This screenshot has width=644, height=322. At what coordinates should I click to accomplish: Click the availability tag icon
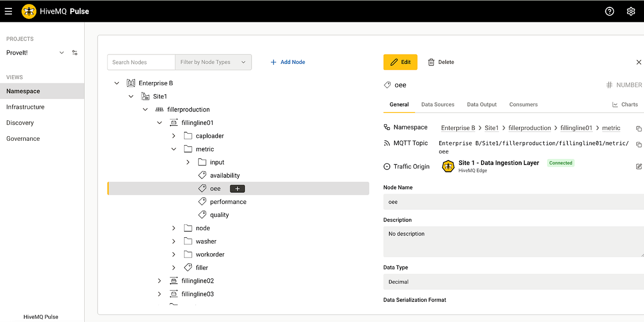(x=202, y=175)
